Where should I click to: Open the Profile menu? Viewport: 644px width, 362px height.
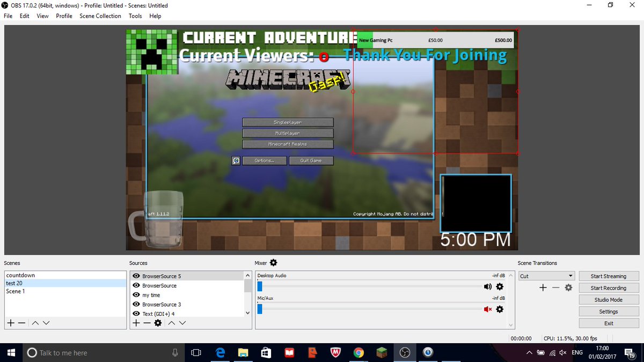pos(64,16)
